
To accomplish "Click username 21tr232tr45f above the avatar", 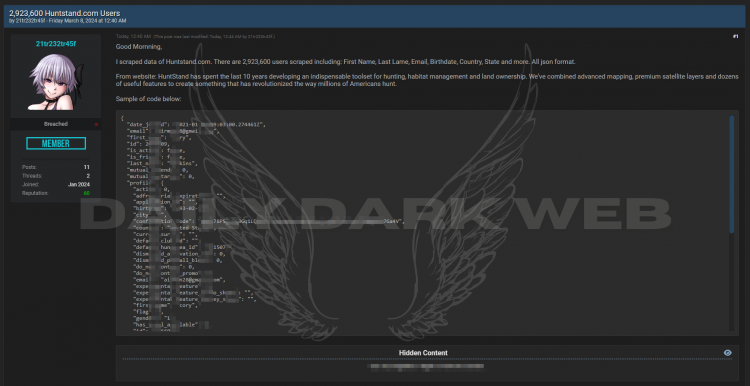I will point(56,44).
